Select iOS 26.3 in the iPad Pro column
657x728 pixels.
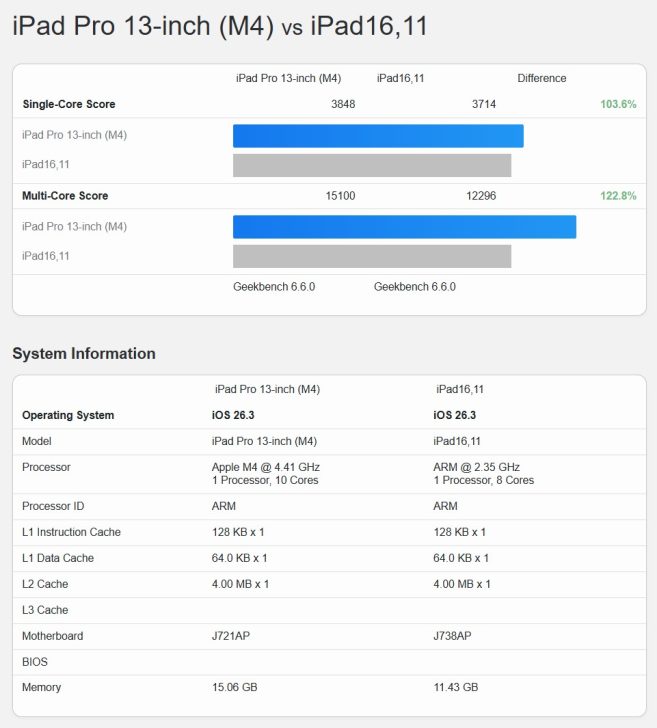(x=233, y=415)
